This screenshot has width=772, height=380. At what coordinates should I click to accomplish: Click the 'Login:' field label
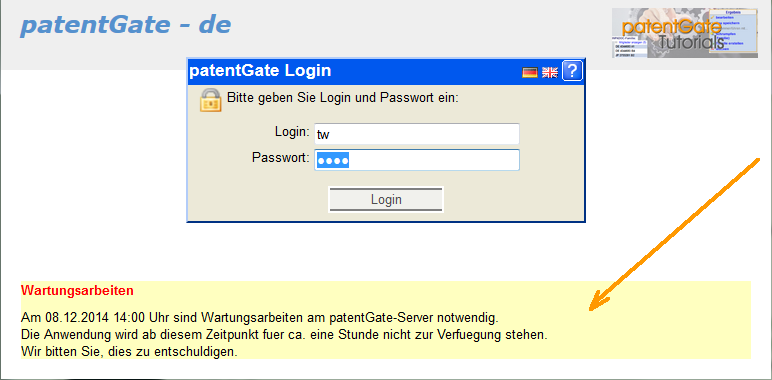pos(292,132)
